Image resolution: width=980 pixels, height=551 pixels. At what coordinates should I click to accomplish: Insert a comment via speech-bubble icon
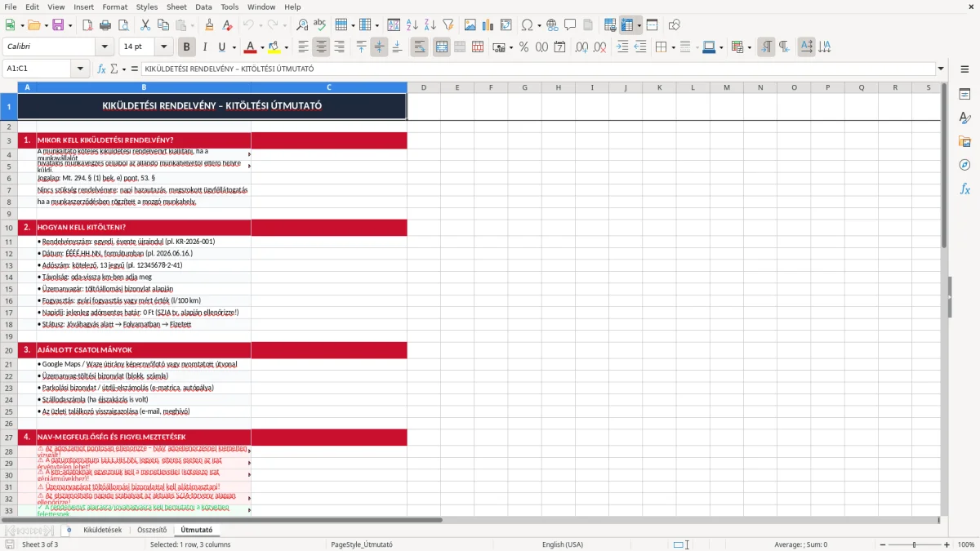(570, 25)
